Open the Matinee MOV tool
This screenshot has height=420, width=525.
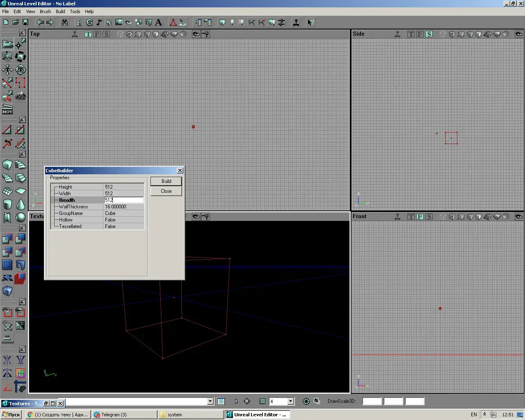click(7, 109)
